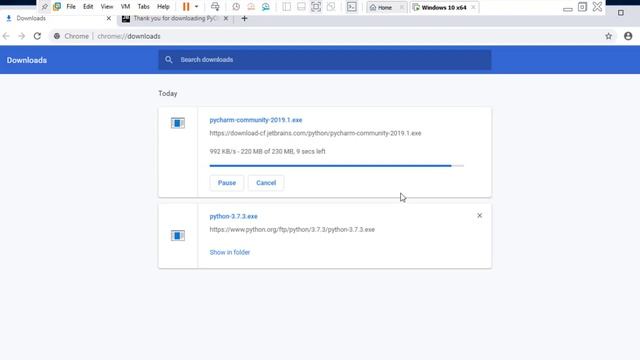Click the pycharm download URL

(x=315, y=133)
